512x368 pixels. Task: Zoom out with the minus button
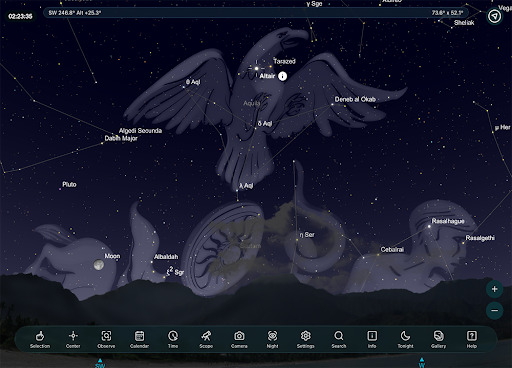pos(494,311)
